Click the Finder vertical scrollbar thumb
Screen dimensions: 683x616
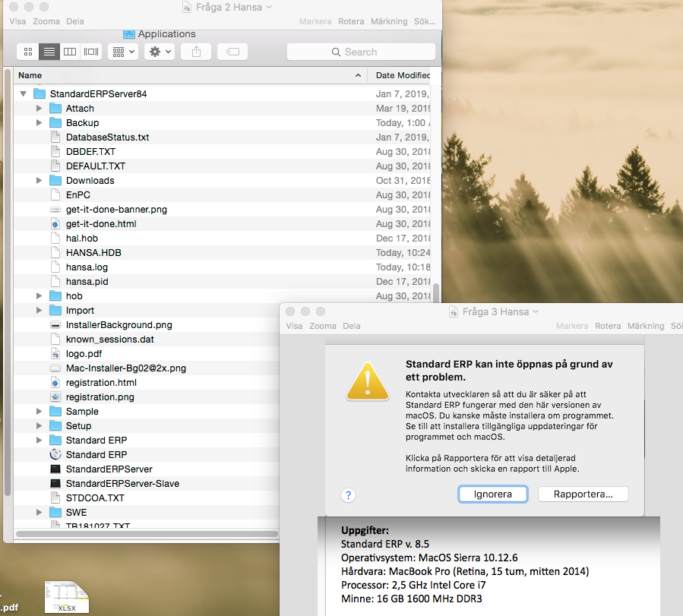(435, 292)
